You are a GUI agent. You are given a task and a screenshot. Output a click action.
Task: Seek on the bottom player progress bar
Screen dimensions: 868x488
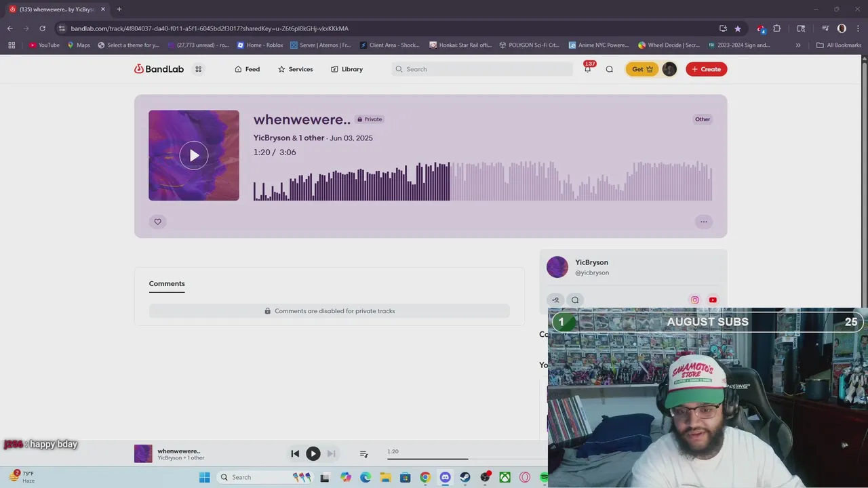[x=467, y=459]
